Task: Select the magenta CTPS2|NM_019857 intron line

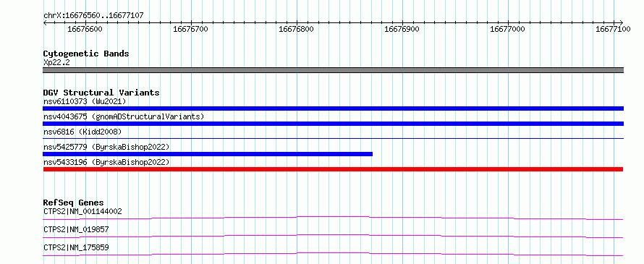Action: tap(333, 236)
